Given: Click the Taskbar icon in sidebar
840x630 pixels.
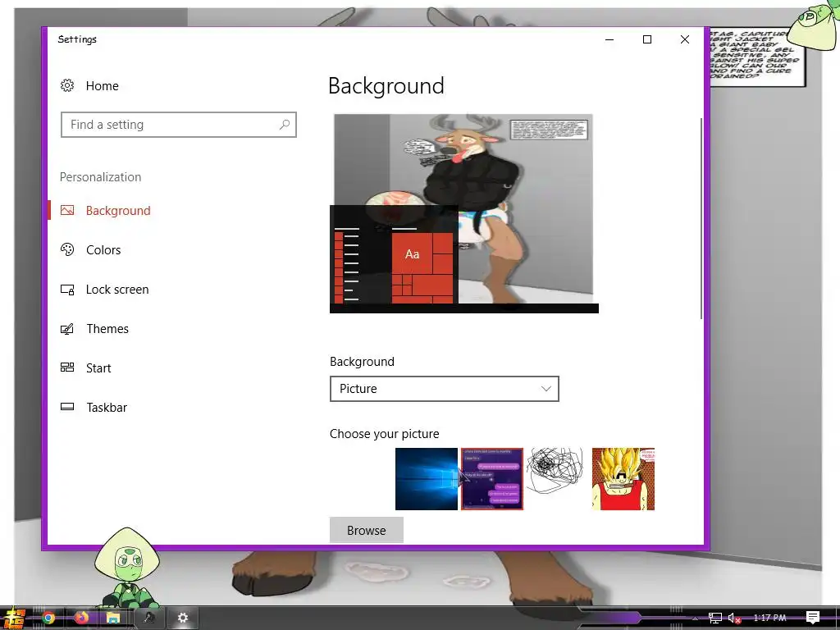Looking at the screenshot, I should click(67, 407).
